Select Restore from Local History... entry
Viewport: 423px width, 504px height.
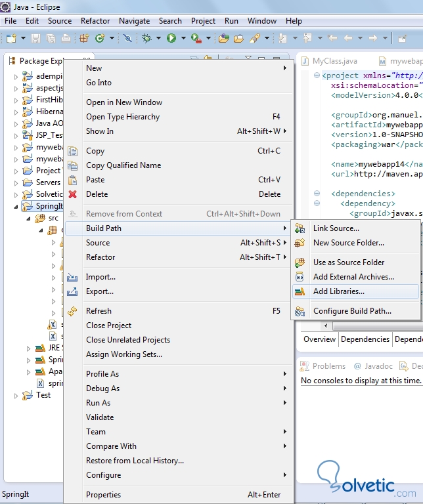click(x=179, y=461)
